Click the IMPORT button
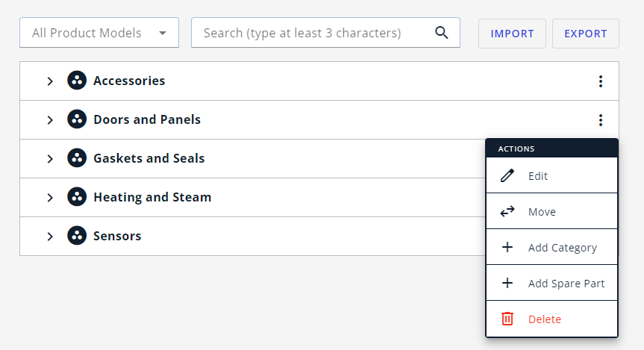The height and width of the screenshot is (350, 644). click(x=512, y=34)
